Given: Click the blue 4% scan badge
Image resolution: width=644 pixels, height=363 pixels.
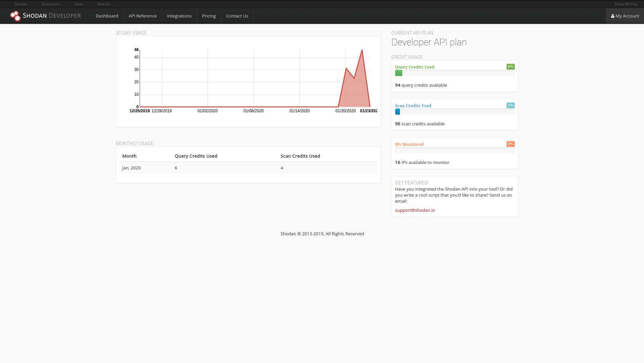Looking at the screenshot, I should click(x=510, y=106).
